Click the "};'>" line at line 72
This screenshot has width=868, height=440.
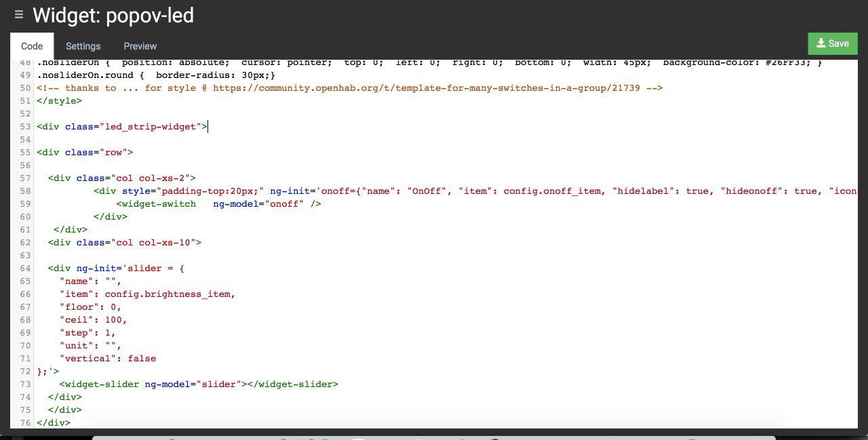(x=47, y=372)
